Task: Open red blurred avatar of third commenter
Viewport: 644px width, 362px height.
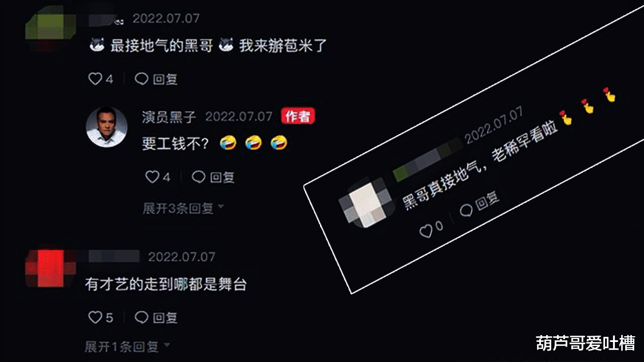Action: pyautogui.click(x=51, y=268)
